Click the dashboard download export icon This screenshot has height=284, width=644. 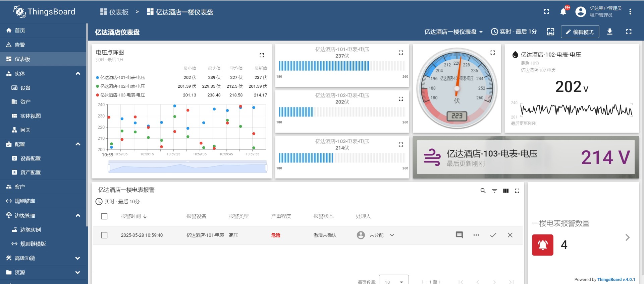(610, 31)
